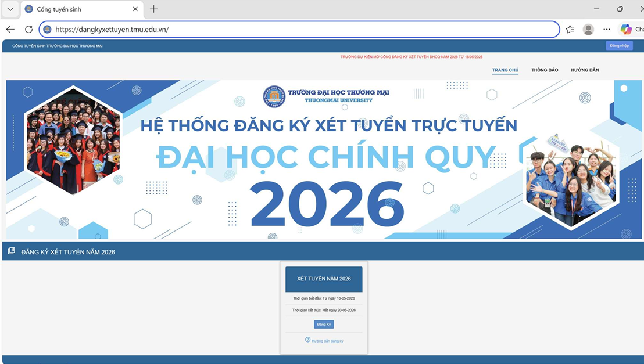644x364 pixels.
Task: Open the TRANG CHỦ menu item
Action: point(505,70)
